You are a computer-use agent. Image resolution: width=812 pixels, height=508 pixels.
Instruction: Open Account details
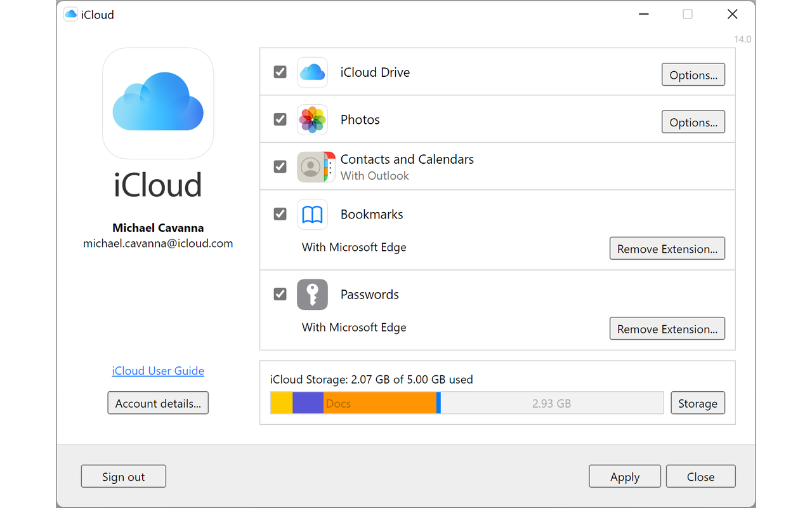click(x=158, y=403)
